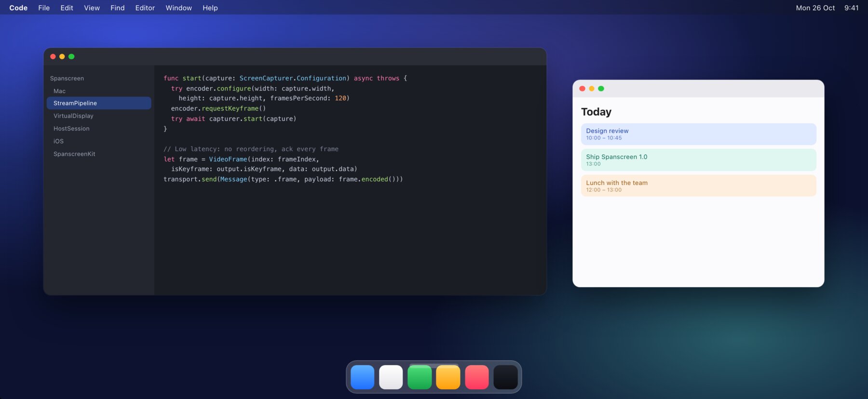
Task: Select the StreamPipeline file in sidebar
Action: (x=99, y=103)
